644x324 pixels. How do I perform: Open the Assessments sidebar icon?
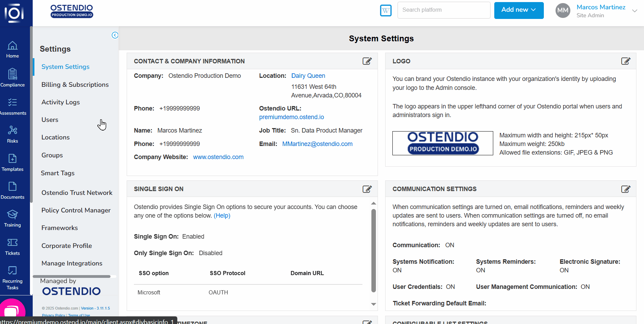click(12, 106)
